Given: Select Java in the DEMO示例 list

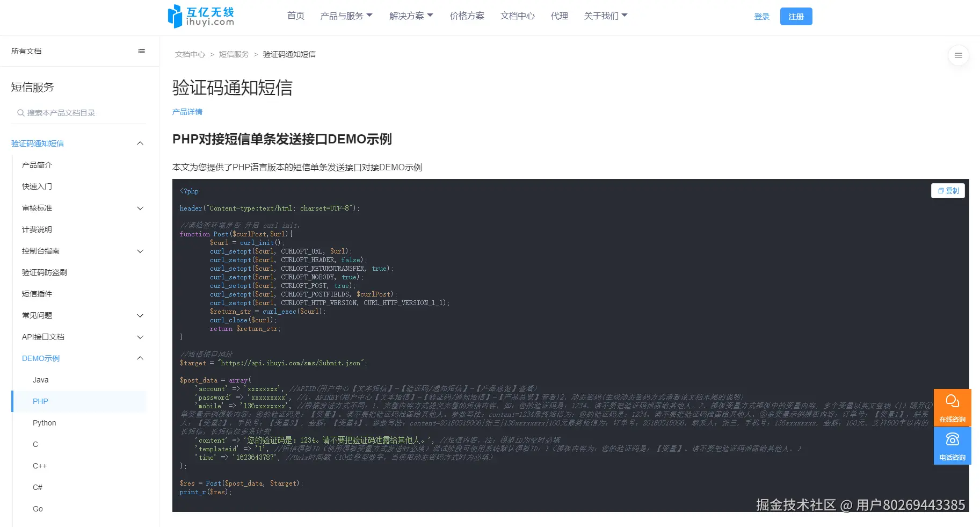Looking at the screenshot, I should tap(40, 380).
